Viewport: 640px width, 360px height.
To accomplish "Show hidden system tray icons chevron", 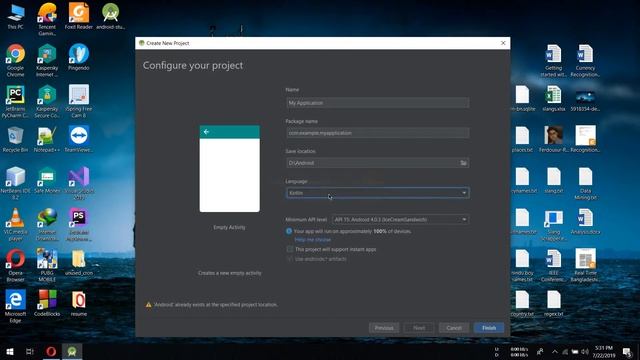I will tap(554, 351).
